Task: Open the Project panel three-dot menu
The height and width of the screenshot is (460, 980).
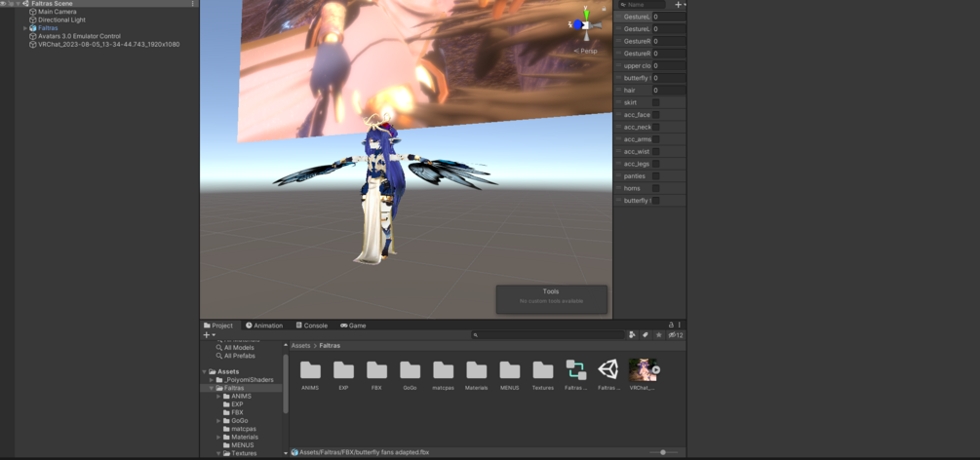Action: pos(681,325)
